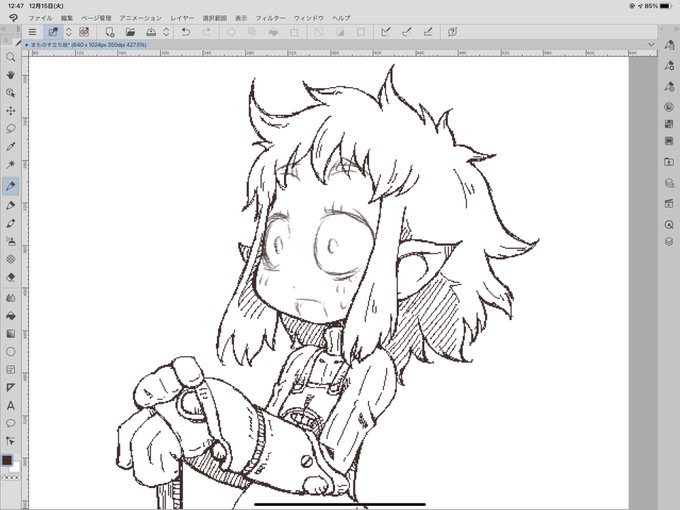
Task: Select the Auto Select magic wand tool
Action: [10, 164]
